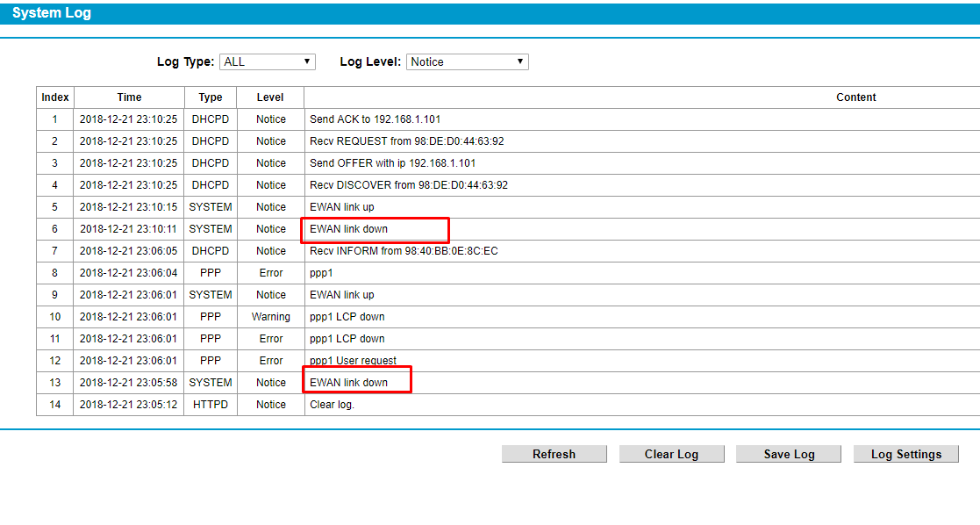The width and height of the screenshot is (980, 525).
Task: Click highlighted 'EWAN link down' in row 13
Action: (x=349, y=383)
